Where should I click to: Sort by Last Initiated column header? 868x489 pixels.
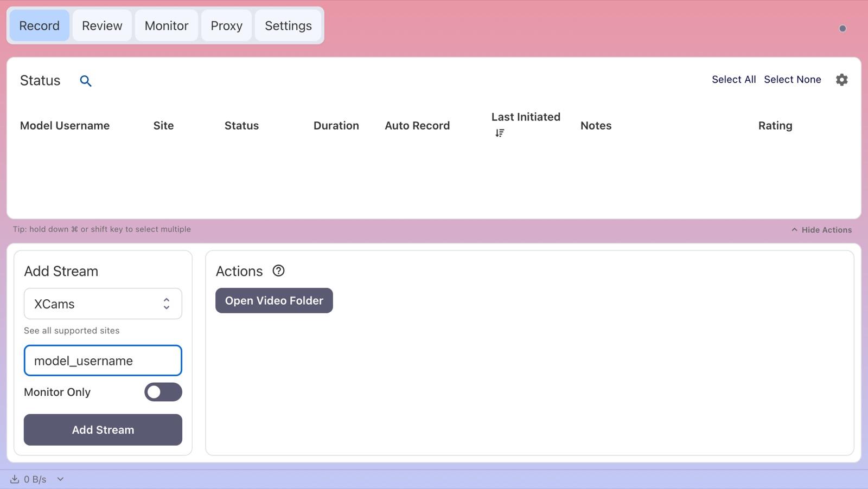526,117
